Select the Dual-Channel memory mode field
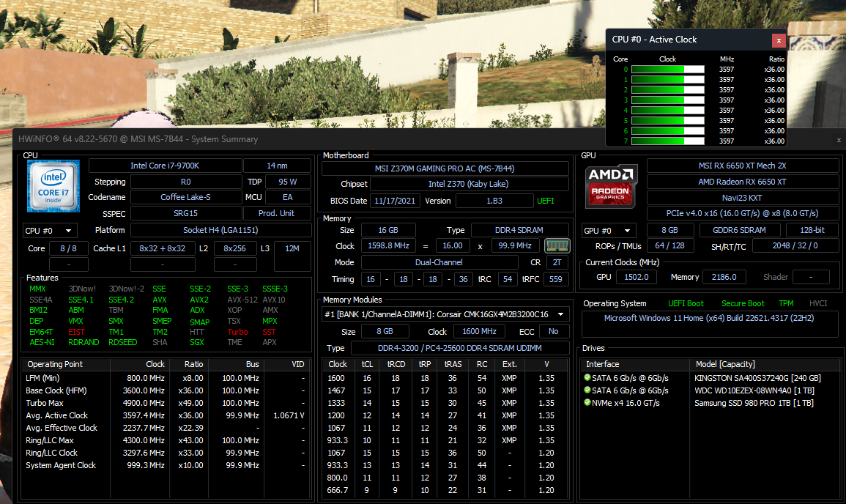This screenshot has height=504, width=846. point(439,262)
